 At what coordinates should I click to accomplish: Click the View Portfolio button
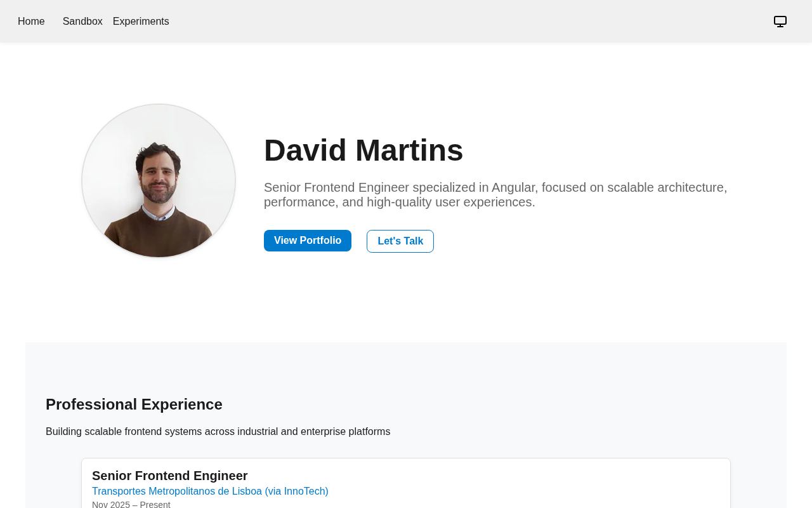click(308, 241)
